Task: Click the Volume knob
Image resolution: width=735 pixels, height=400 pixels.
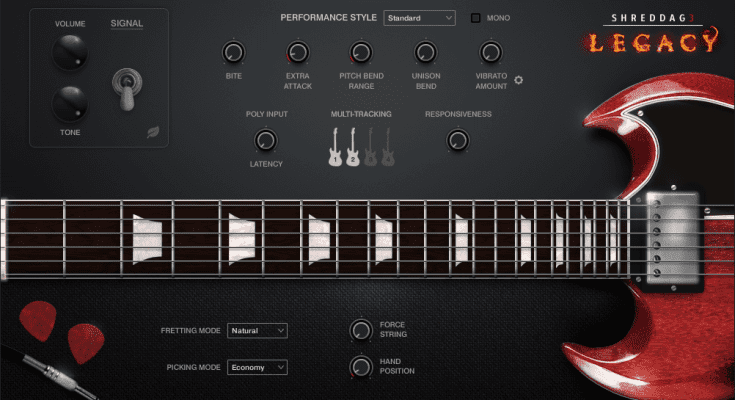Action: click(70, 50)
